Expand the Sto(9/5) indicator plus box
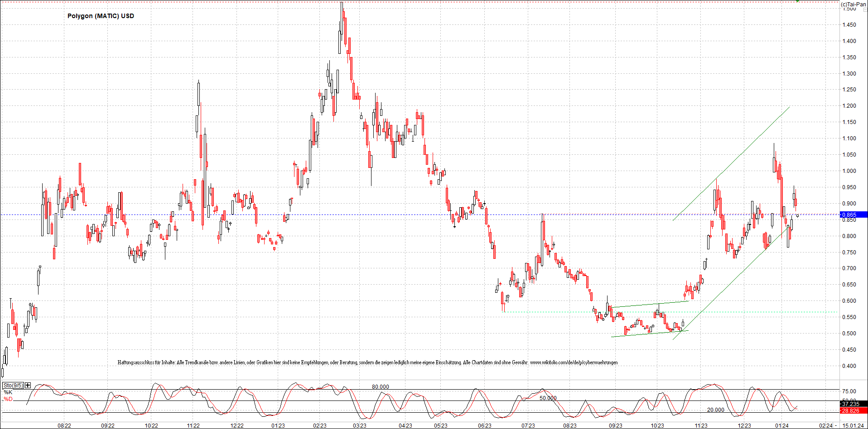The height and width of the screenshot is (429, 868). tap(28, 386)
